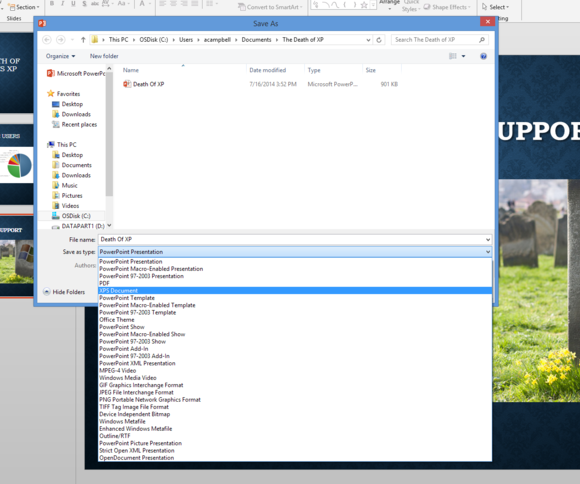This screenshot has height=484, width=580.
Task: Select PowerPoint Template option
Action: [295, 298]
